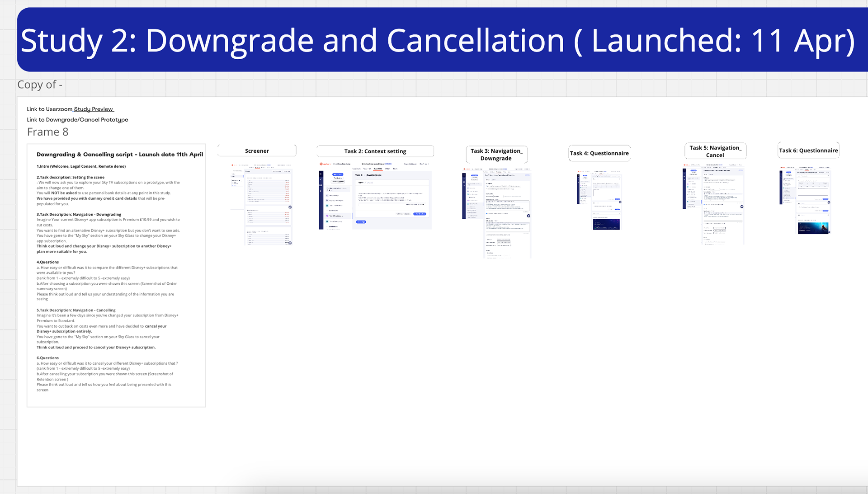Click the "Copy of -" frame label
Screen dimensions: 868x494
(x=40, y=85)
